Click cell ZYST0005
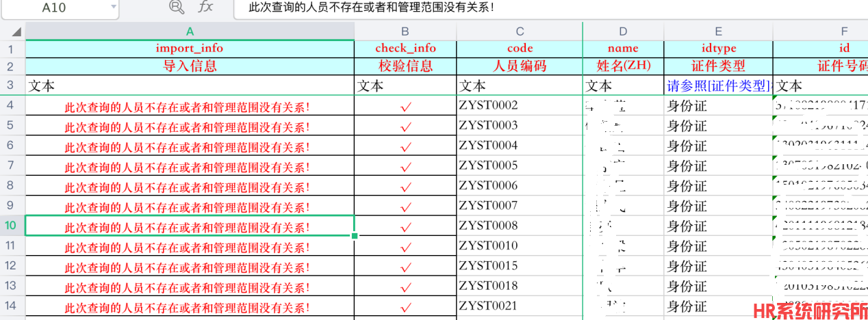Image resolution: width=868 pixels, height=320 pixels. point(520,165)
